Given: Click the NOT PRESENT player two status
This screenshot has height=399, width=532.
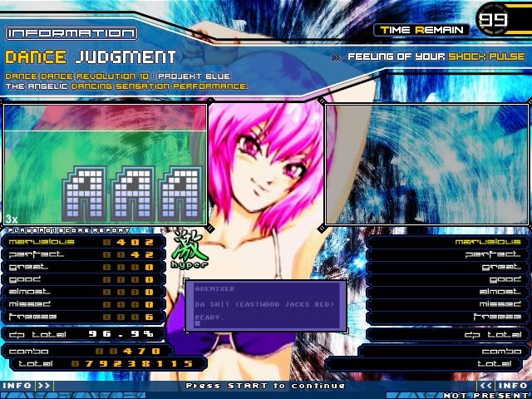Looking at the screenshot, I should 487,396.
